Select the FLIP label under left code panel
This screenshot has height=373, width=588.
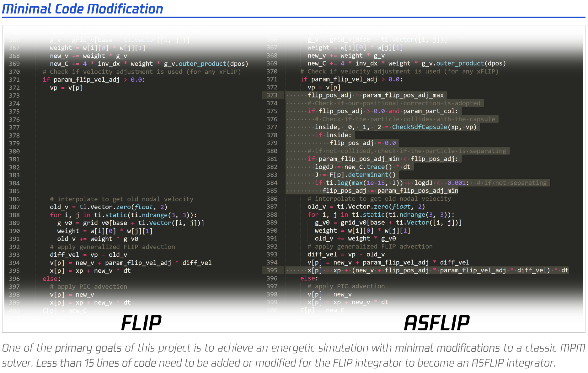click(x=142, y=322)
